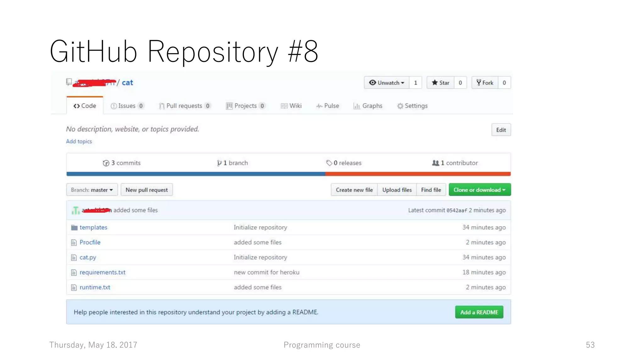644x362 pixels.
Task: Click the Edit description button
Action: point(501,130)
